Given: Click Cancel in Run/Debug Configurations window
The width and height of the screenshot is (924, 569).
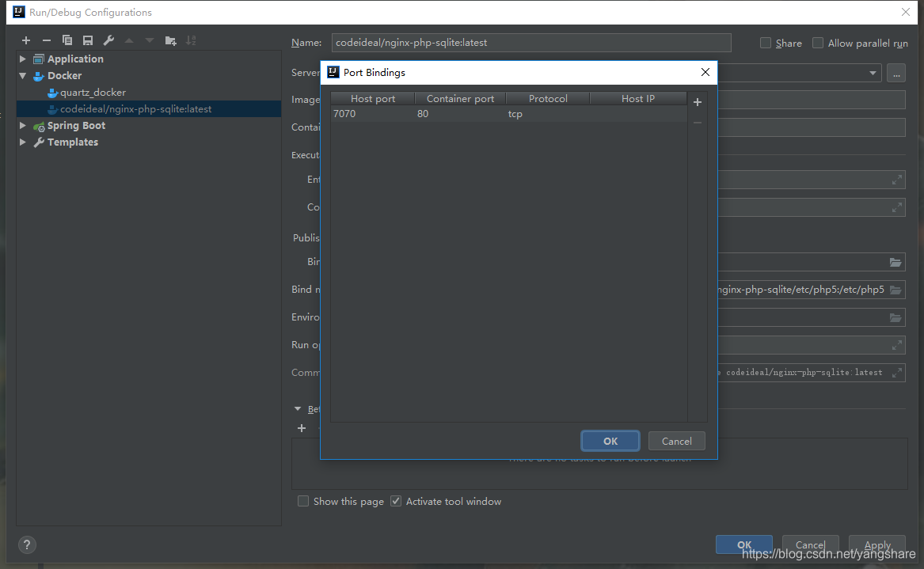Looking at the screenshot, I should pos(810,544).
